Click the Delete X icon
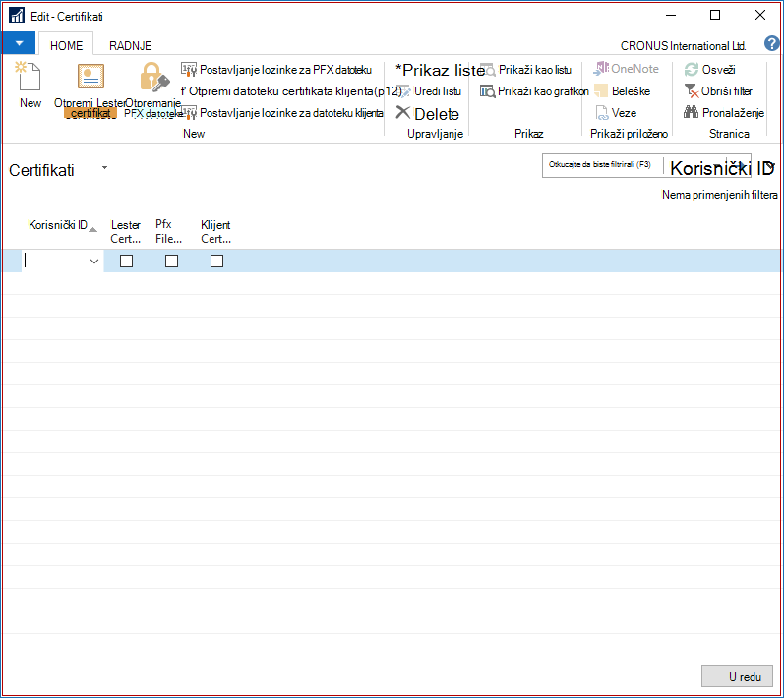784x698 pixels. (403, 113)
